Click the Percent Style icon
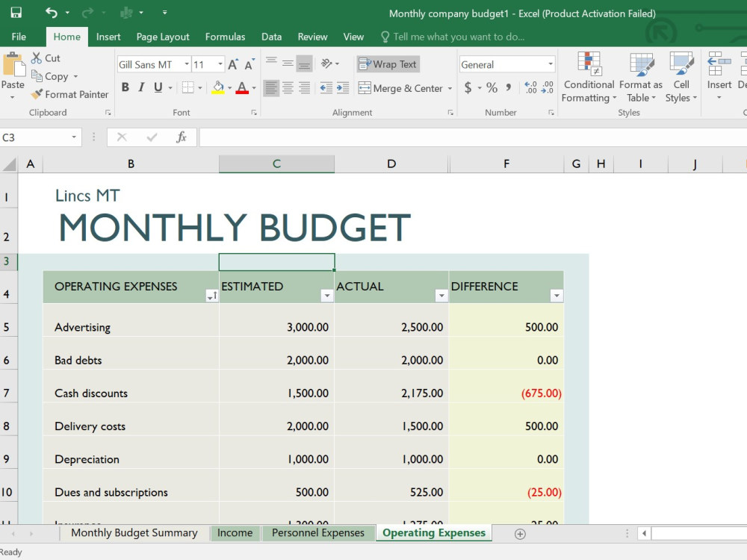This screenshot has width=747, height=560. click(x=492, y=87)
